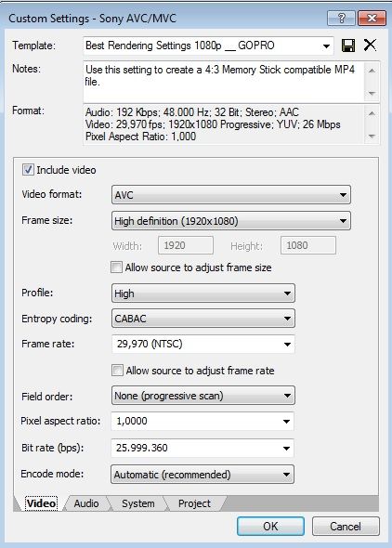Enable Allow source to adjust frame rate
The height and width of the screenshot is (548, 392).
[x=117, y=370]
